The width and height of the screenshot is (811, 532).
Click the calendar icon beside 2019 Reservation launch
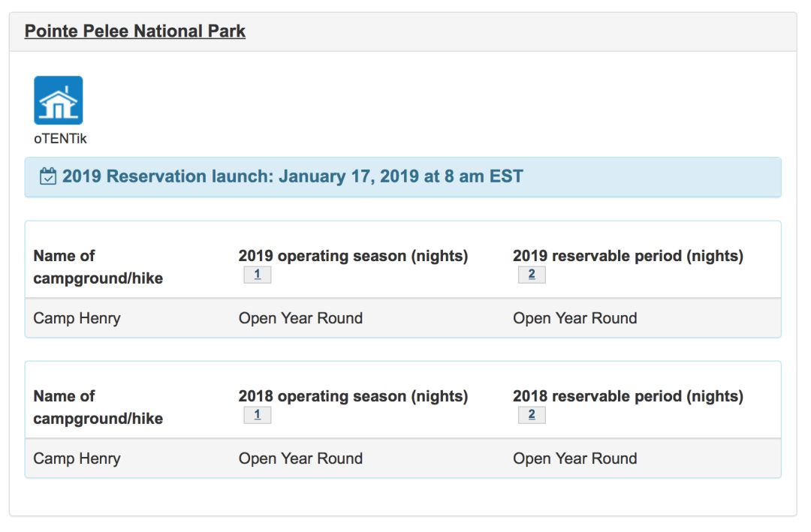(x=47, y=176)
